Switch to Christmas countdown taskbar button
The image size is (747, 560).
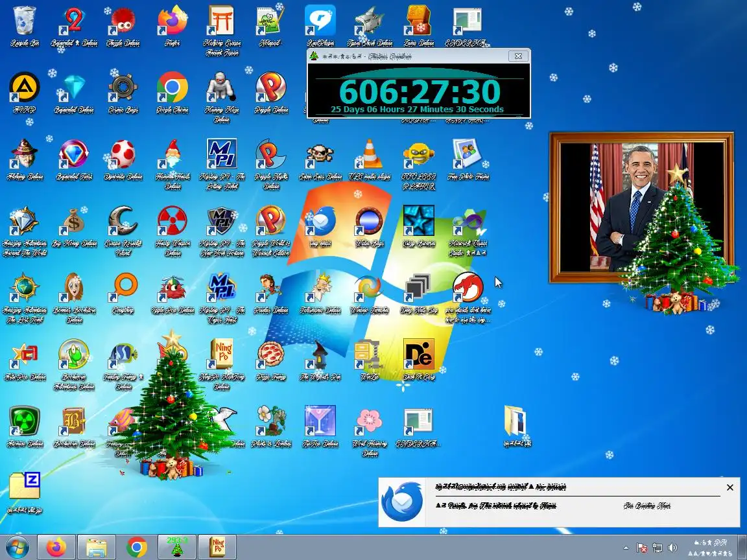[x=177, y=547]
